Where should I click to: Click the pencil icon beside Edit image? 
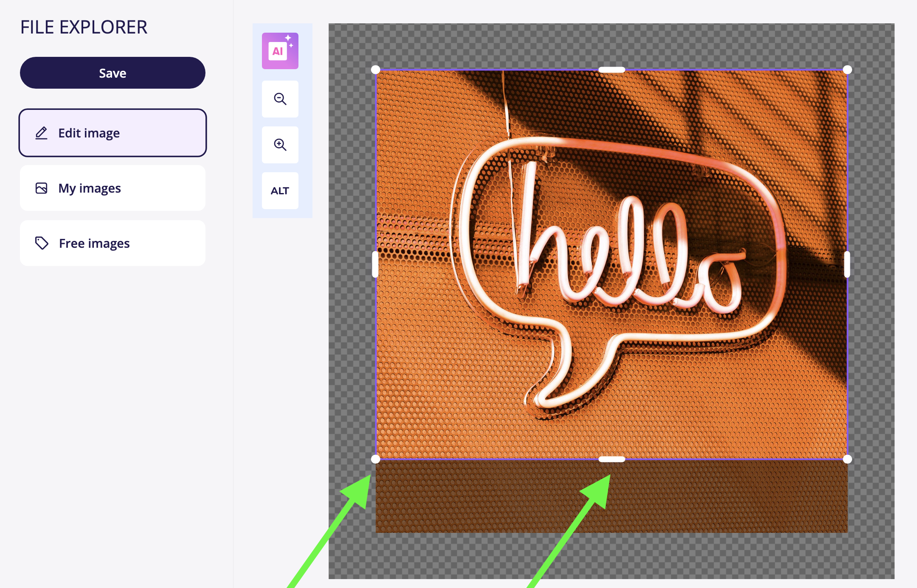point(41,133)
